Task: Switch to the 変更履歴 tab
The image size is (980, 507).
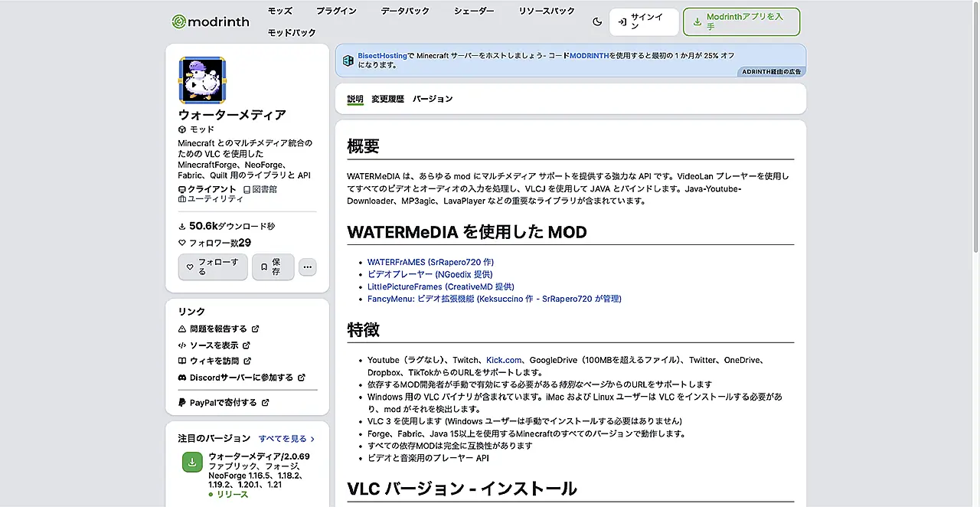Action: (387, 99)
